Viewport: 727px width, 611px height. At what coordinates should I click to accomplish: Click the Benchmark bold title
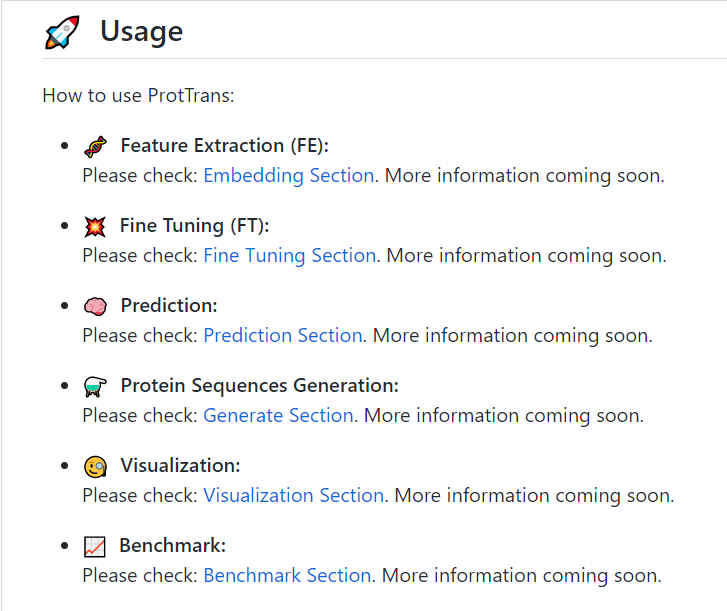[172, 545]
